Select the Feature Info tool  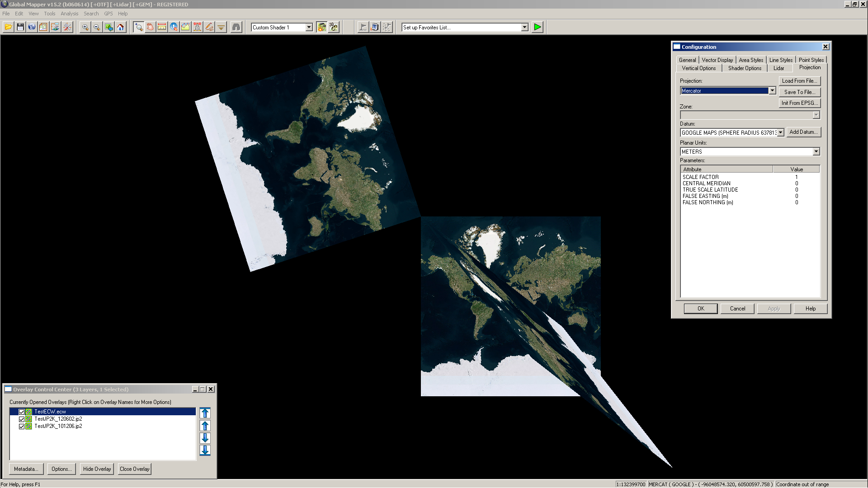(x=174, y=28)
